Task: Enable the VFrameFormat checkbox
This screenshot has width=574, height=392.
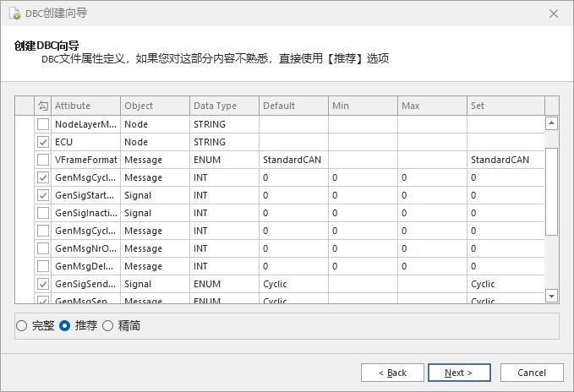Action: pyautogui.click(x=43, y=160)
